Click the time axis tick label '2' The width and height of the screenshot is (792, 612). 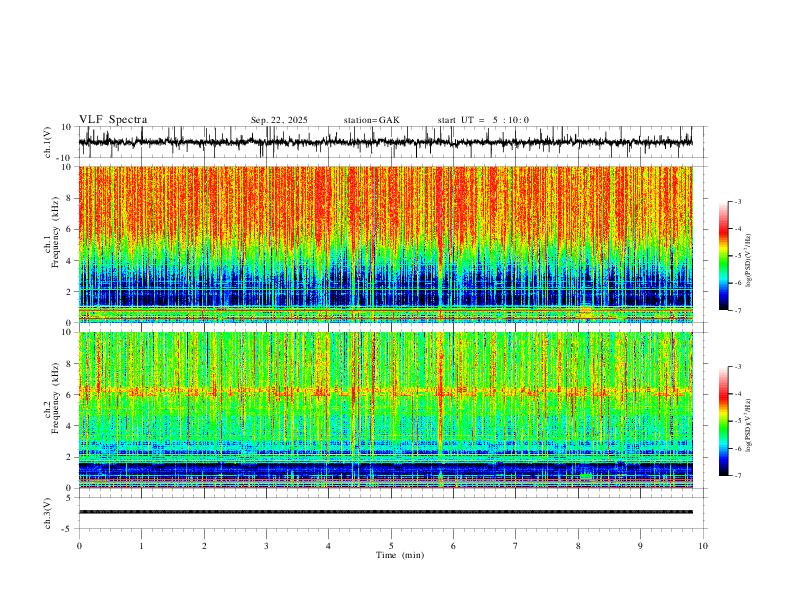coord(204,546)
